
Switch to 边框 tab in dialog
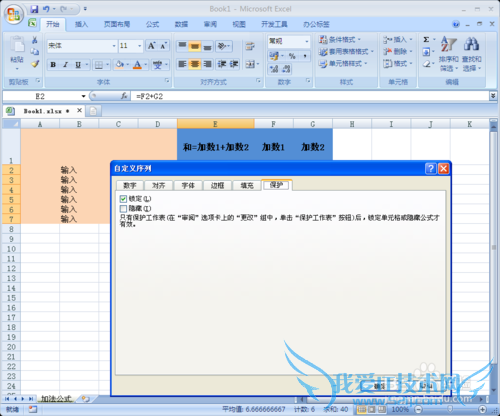(217, 186)
